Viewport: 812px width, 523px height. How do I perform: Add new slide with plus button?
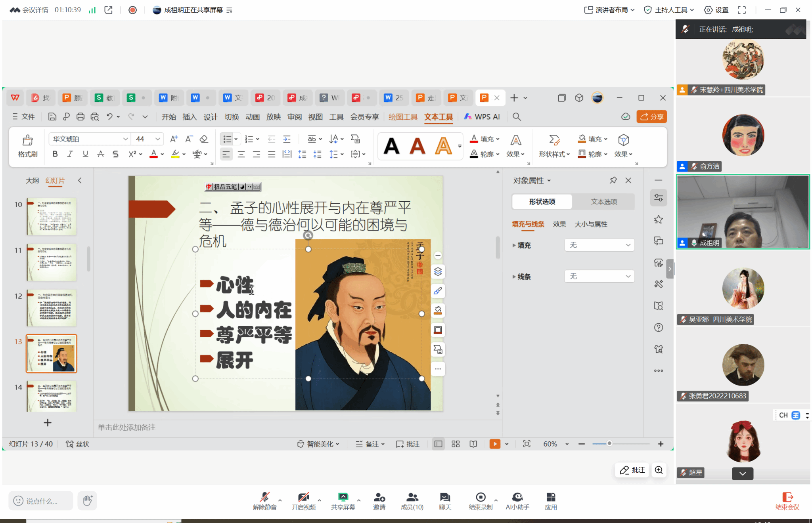coord(48,423)
